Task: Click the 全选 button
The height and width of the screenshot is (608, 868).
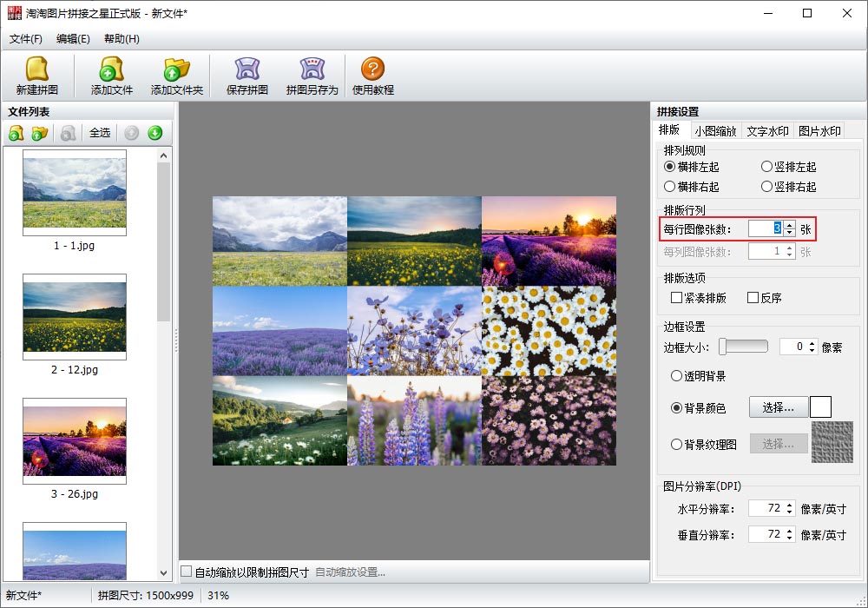Action: [x=100, y=133]
